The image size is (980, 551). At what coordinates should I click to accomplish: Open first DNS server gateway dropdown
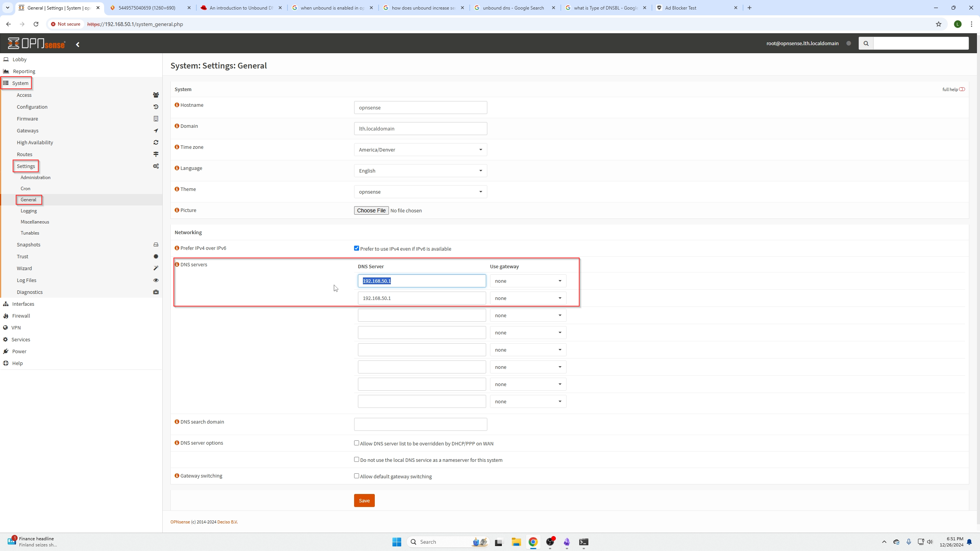point(528,281)
